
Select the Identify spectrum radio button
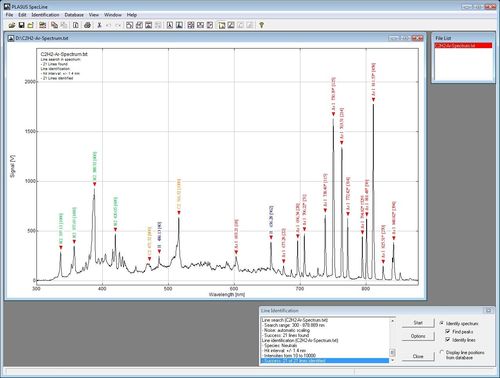coord(442,323)
